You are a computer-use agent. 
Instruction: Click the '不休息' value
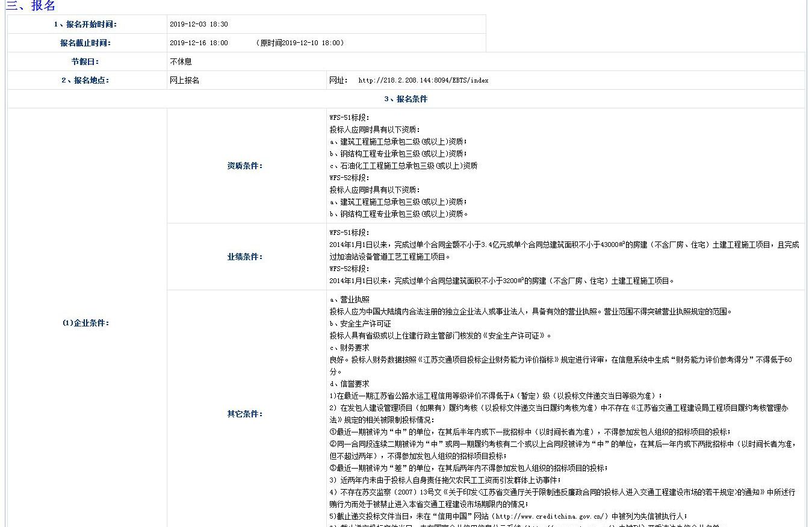(181, 61)
